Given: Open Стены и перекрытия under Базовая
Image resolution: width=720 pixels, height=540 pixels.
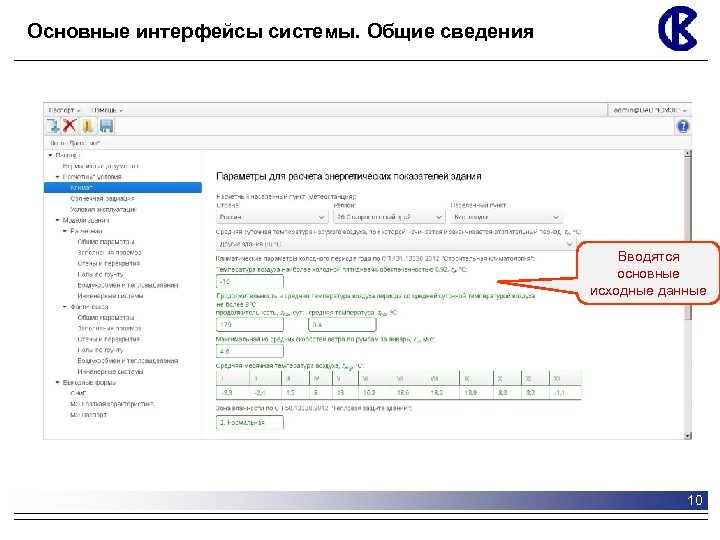Looking at the screenshot, I should point(108,264).
